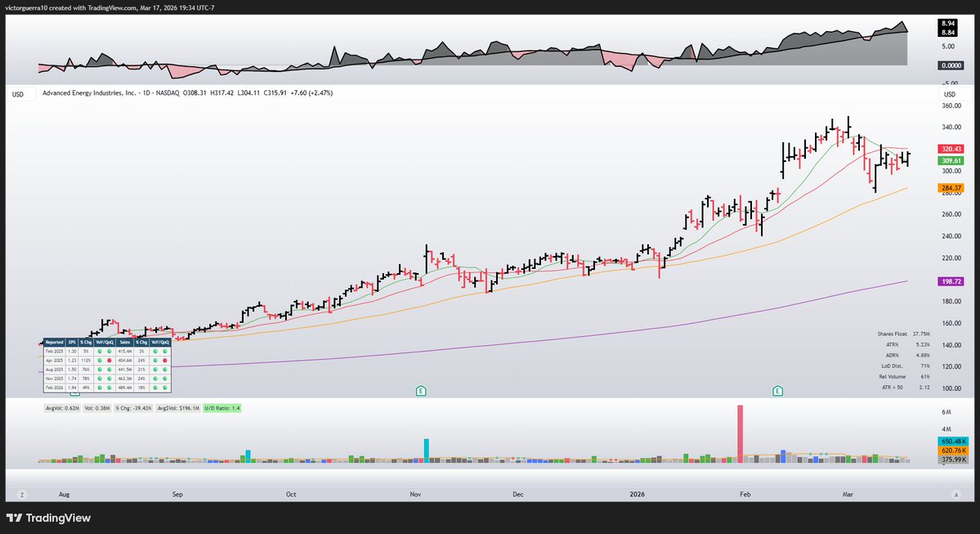Click the 100.00 price axis label
The height and width of the screenshot is (534, 980).
[x=951, y=388]
